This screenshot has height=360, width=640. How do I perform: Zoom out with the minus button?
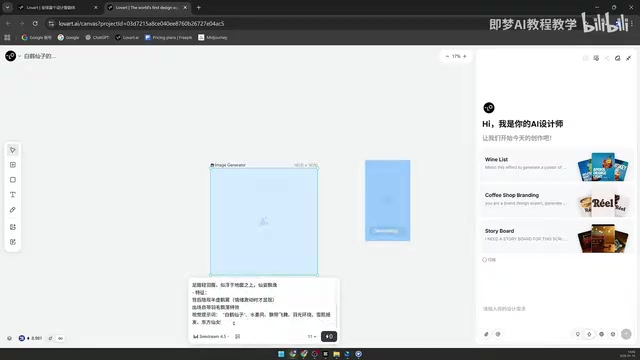tap(447, 56)
